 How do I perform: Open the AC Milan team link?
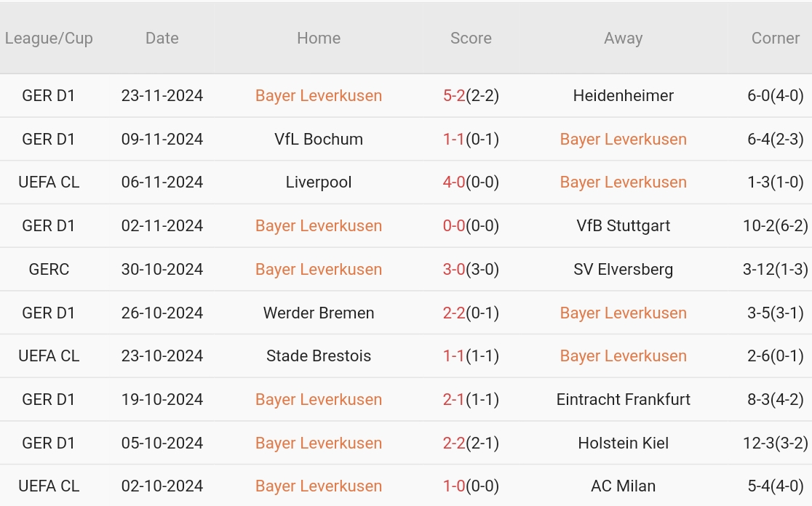pyautogui.click(x=624, y=486)
